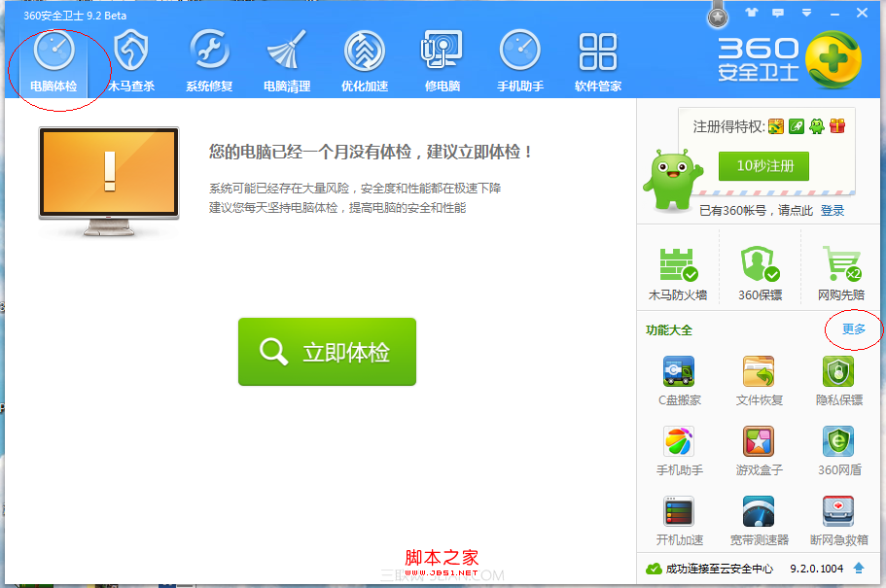Open 木马防火墙 firewall icon
Screen dimensions: 886x588
tap(678, 274)
